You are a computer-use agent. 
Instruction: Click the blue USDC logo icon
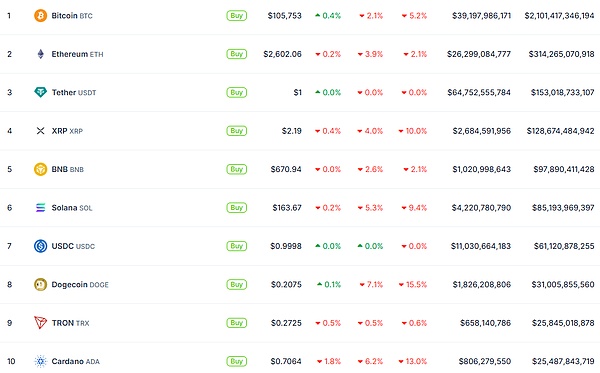click(41, 246)
